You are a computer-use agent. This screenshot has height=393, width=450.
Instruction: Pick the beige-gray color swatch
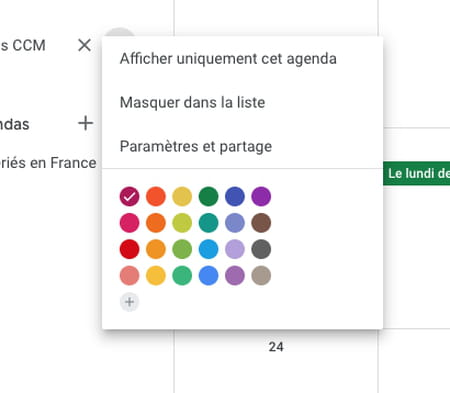[x=261, y=276]
